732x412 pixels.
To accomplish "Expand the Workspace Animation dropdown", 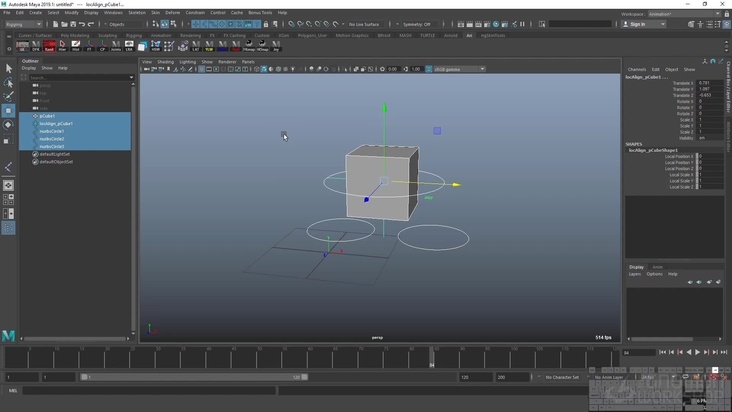I will pos(687,14).
